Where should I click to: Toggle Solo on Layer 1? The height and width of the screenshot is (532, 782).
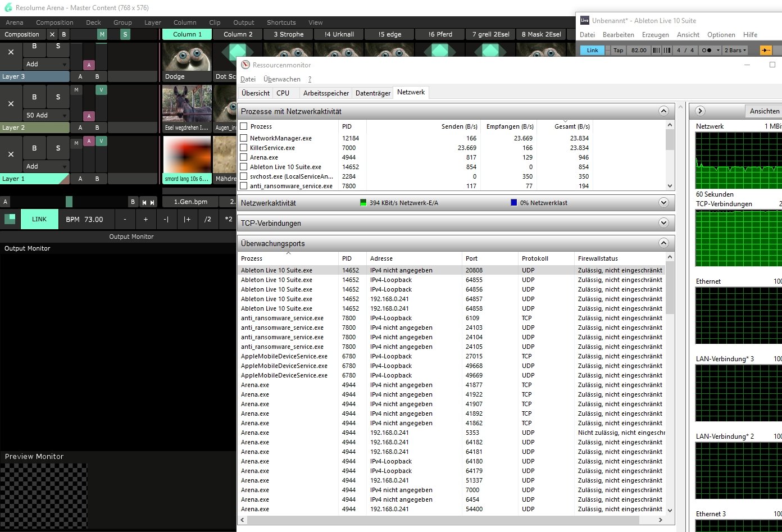[58, 148]
